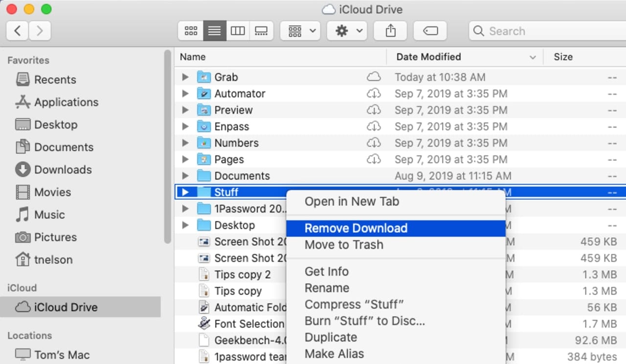
Task: Select list view toggle in toolbar
Action: [214, 31]
